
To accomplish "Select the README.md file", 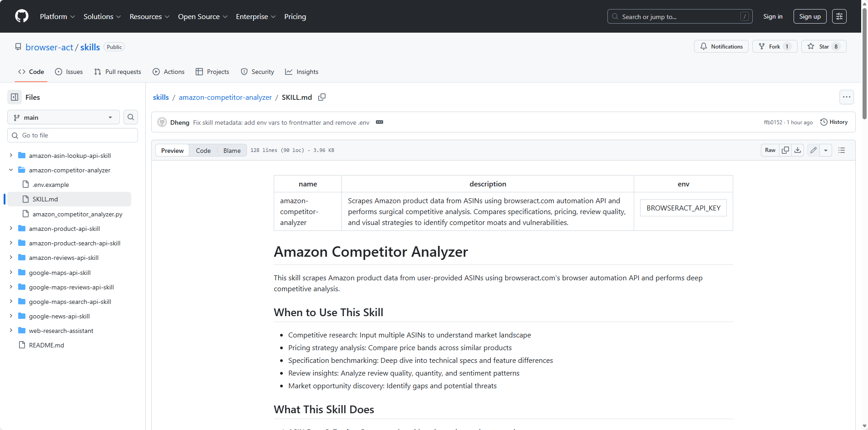I will click(46, 345).
